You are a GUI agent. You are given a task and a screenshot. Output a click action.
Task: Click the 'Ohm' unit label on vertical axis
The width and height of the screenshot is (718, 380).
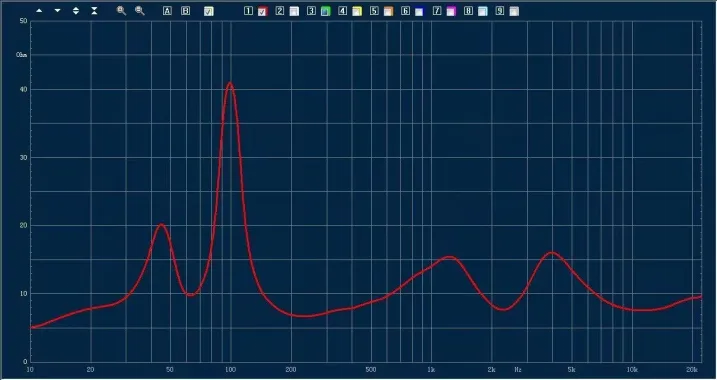pos(22,55)
